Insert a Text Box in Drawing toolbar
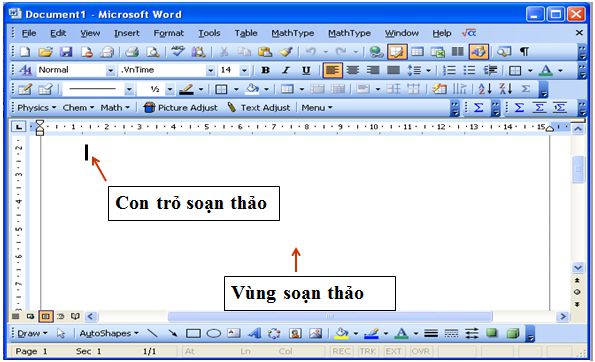The image size is (595, 362). (234, 333)
